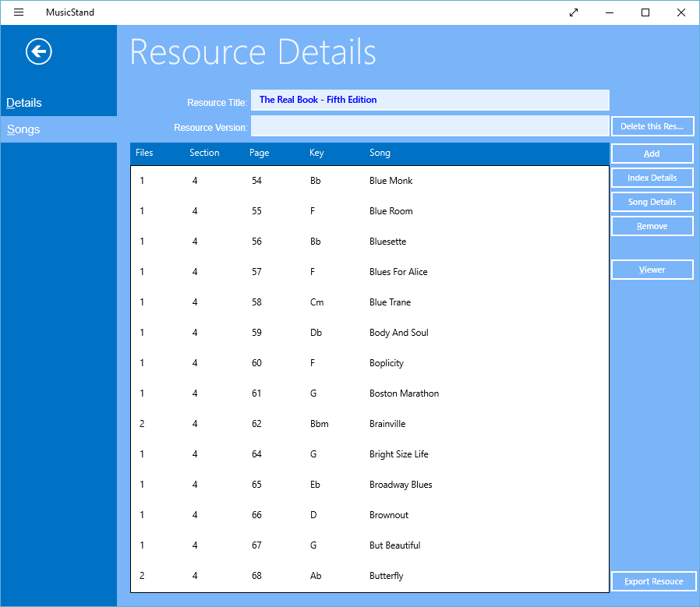Select the song Butterfly
The height and width of the screenshot is (607, 700).
click(x=369, y=575)
